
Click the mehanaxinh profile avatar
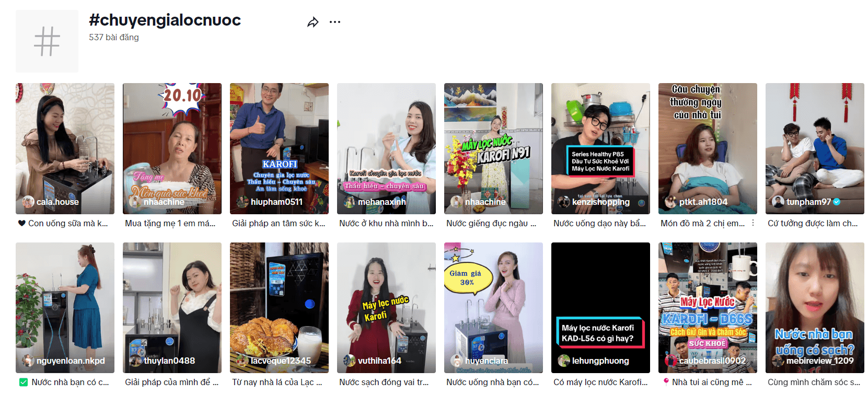point(350,202)
